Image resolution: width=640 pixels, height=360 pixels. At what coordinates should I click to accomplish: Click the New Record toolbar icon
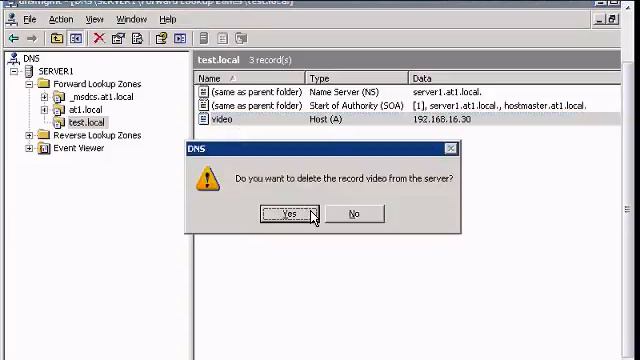point(222,39)
